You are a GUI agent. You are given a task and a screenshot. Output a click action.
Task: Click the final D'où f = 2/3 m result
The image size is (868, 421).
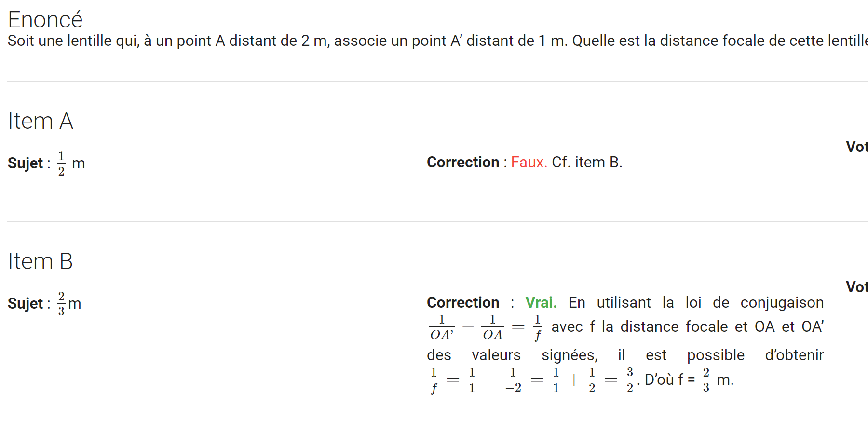click(689, 380)
